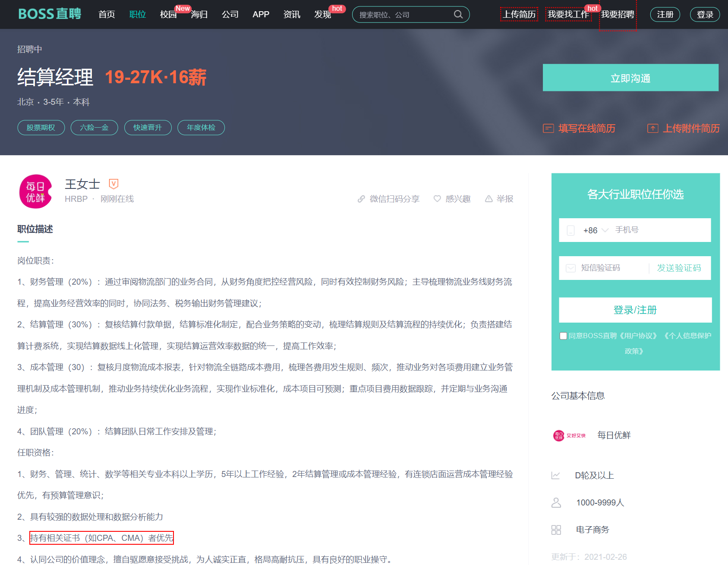This screenshot has height=565, width=728.
Task: Click the 上传简历 header link
Action: coord(519,15)
